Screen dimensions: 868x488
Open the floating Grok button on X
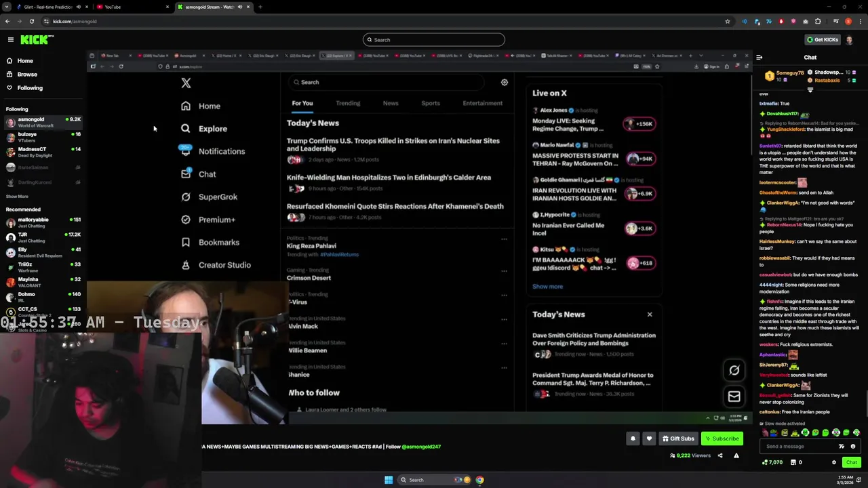tap(734, 370)
